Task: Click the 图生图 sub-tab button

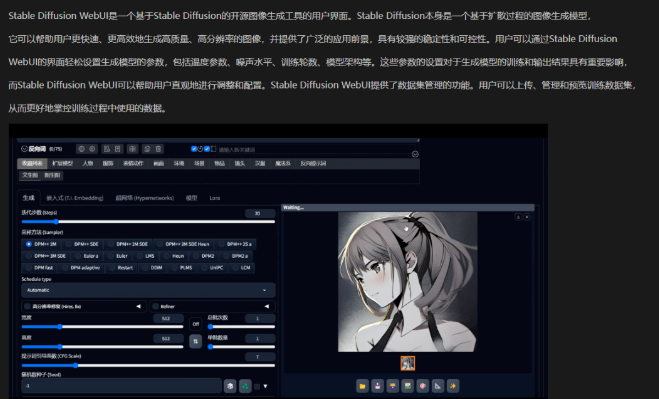Action: [52, 175]
